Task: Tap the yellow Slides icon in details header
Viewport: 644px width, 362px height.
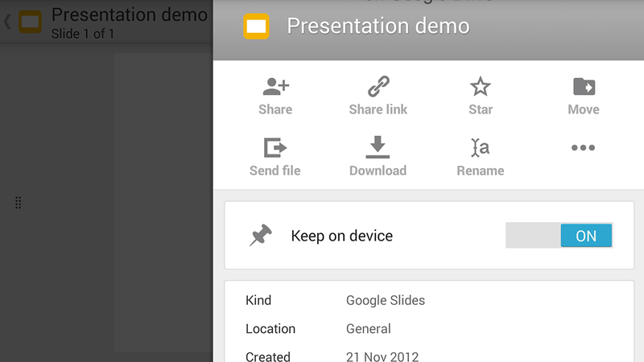Action: click(256, 27)
